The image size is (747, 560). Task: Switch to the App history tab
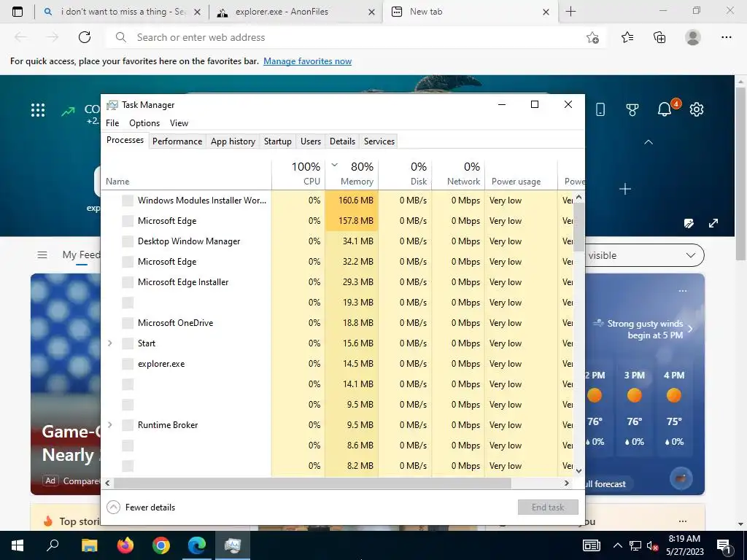point(233,141)
